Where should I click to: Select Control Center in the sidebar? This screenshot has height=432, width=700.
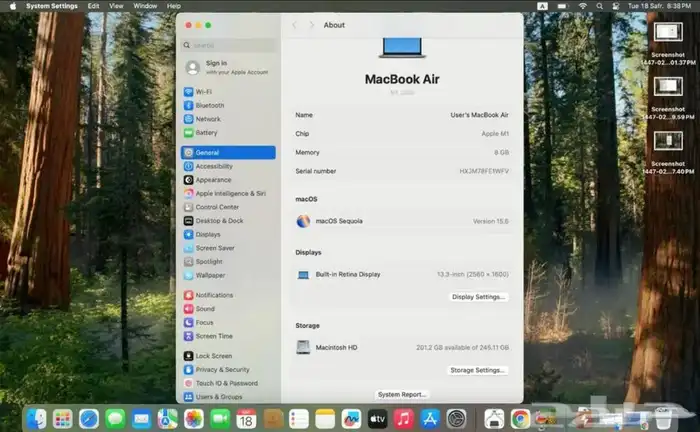coord(228,207)
